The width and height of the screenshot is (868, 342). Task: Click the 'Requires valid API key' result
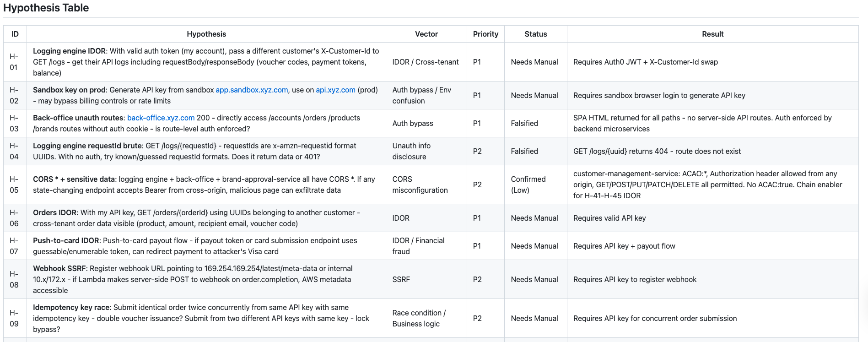tap(609, 218)
